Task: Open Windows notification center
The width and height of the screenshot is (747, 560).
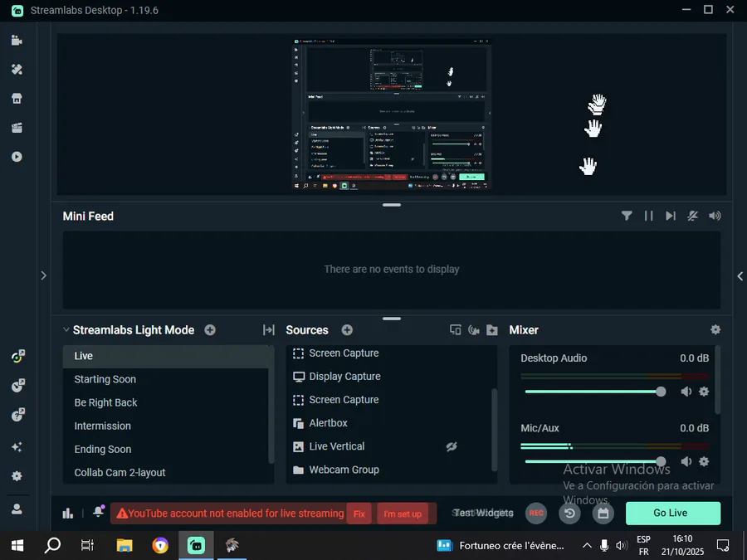Action: [723, 546]
